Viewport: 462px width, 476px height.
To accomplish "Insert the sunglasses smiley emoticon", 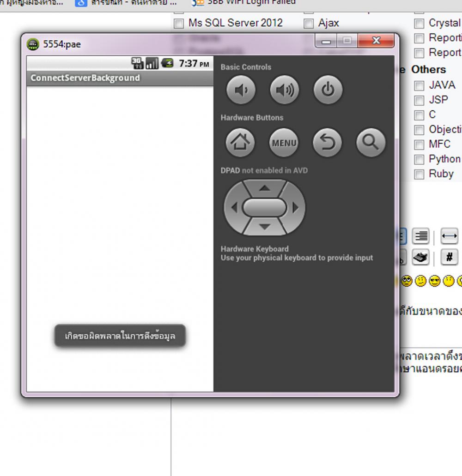I will coord(435,281).
